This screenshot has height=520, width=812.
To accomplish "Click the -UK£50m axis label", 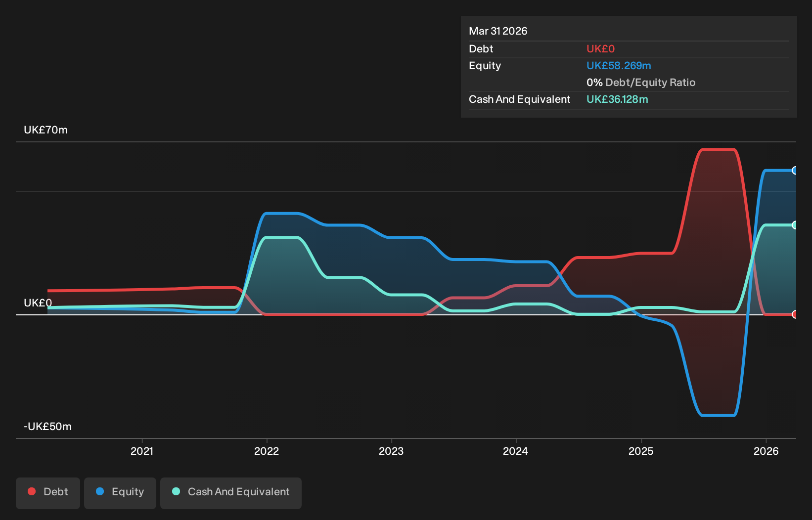I will [x=47, y=427].
